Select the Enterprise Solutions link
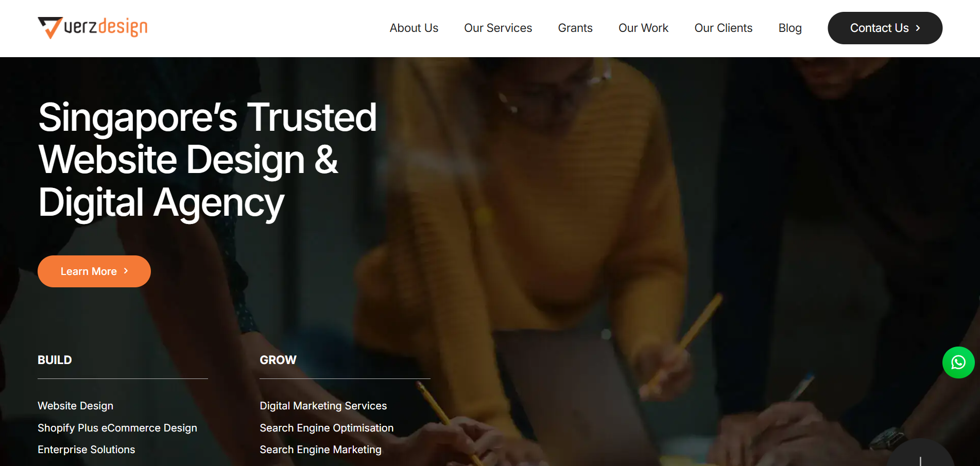This screenshot has width=980, height=466. pyautogui.click(x=86, y=450)
